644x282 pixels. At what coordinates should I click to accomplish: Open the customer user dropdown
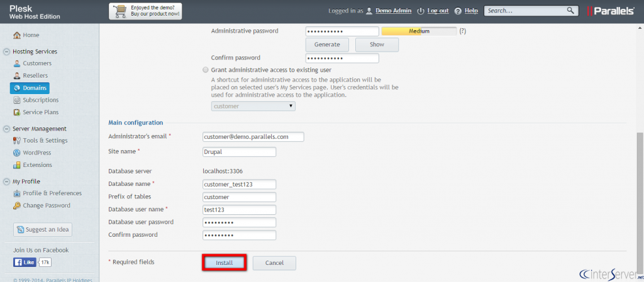253,106
